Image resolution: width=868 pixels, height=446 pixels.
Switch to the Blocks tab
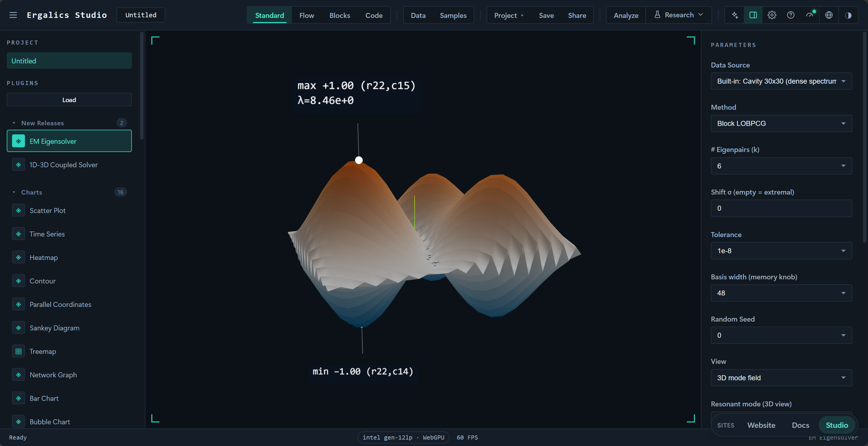pos(340,15)
